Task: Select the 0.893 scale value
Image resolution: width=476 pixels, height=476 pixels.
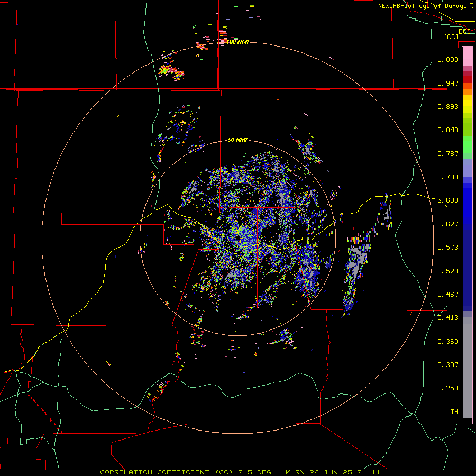Action: pyautogui.click(x=448, y=106)
